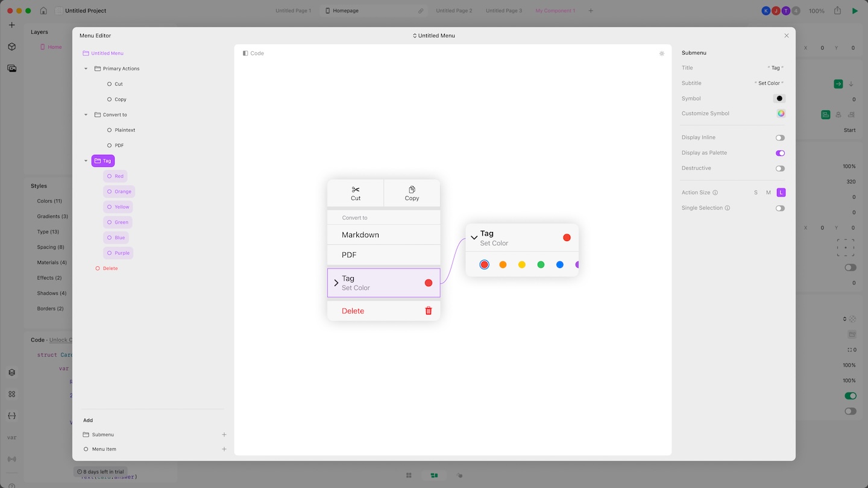Image resolution: width=868 pixels, height=488 pixels.
Task: Pick the red color dot in palette
Action: tap(484, 264)
